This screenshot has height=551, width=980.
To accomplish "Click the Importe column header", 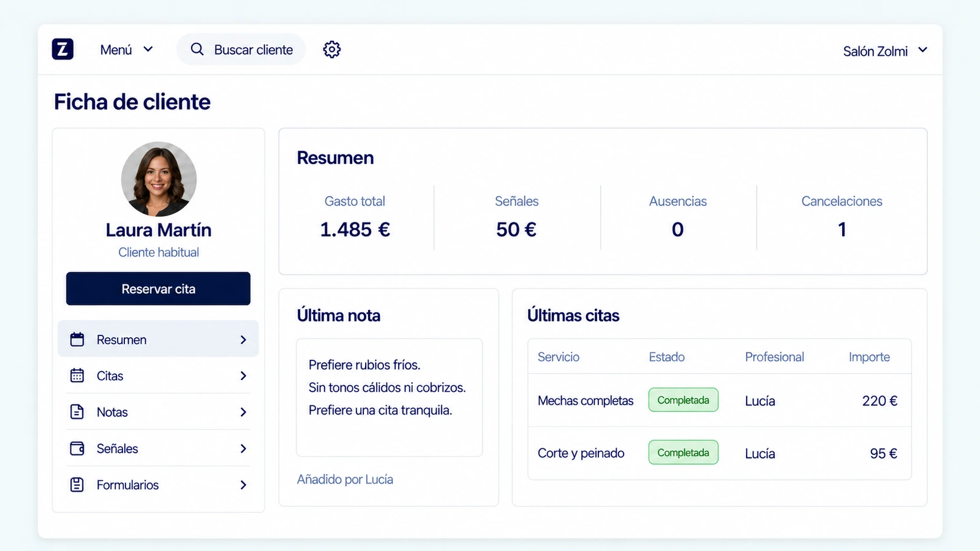I will [x=869, y=357].
